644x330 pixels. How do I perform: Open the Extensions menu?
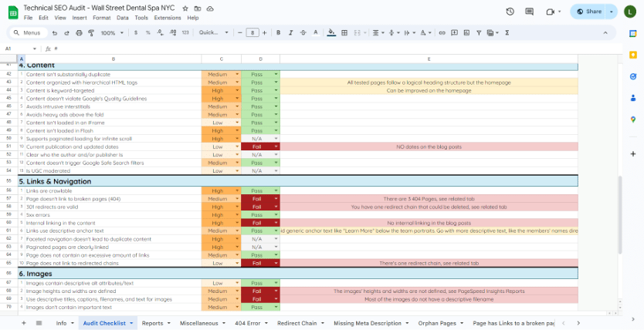pyautogui.click(x=168, y=17)
